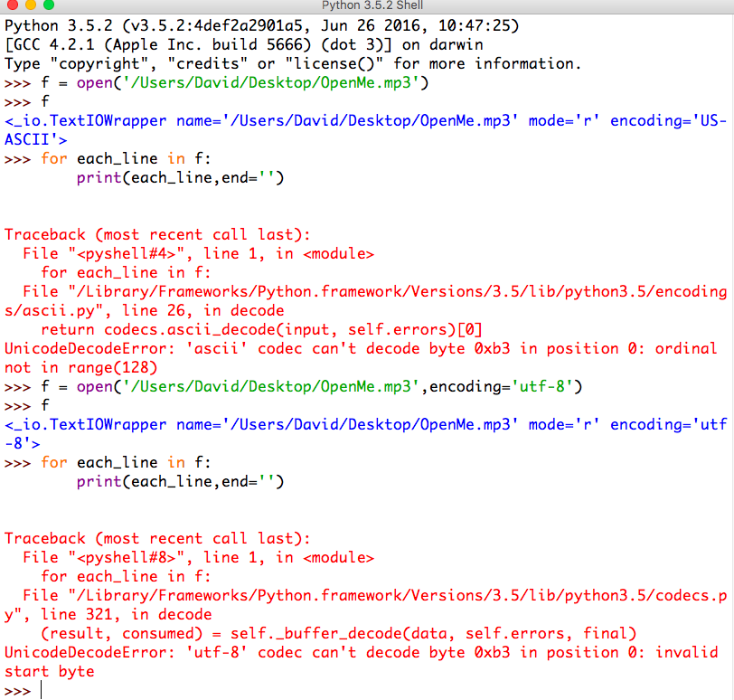Click the GCC 4.2.1 build info line
This screenshot has height=700, width=734.
click(244, 45)
